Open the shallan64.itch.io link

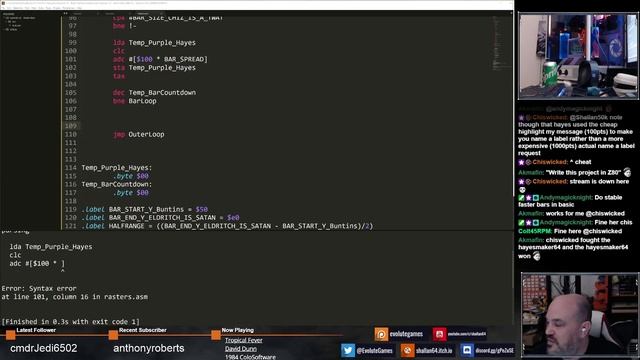(434, 351)
